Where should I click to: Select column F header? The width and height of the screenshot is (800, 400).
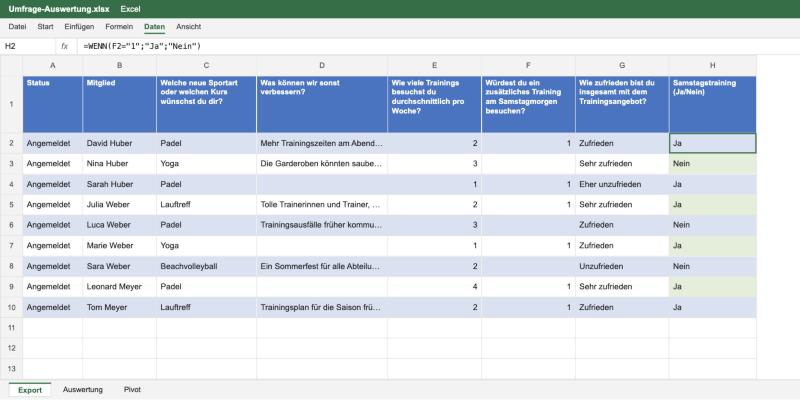(x=529, y=65)
